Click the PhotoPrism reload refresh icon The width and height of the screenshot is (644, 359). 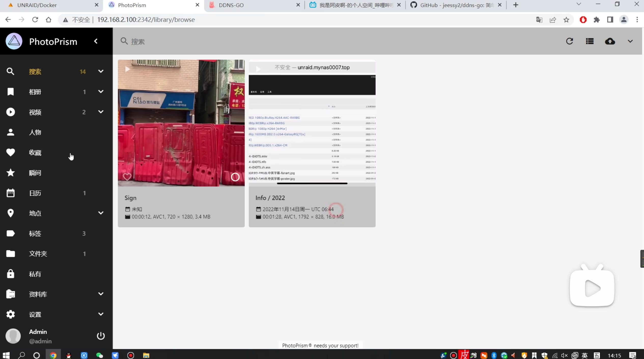click(569, 41)
